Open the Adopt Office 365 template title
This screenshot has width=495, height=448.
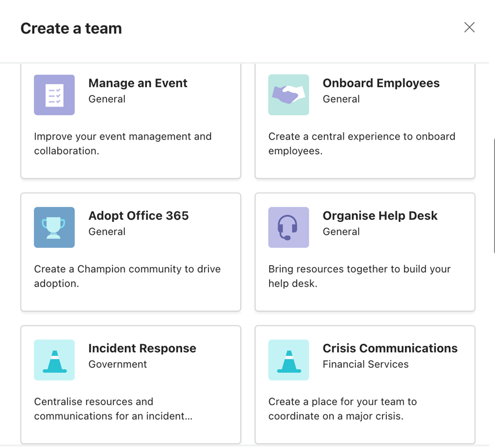click(138, 216)
